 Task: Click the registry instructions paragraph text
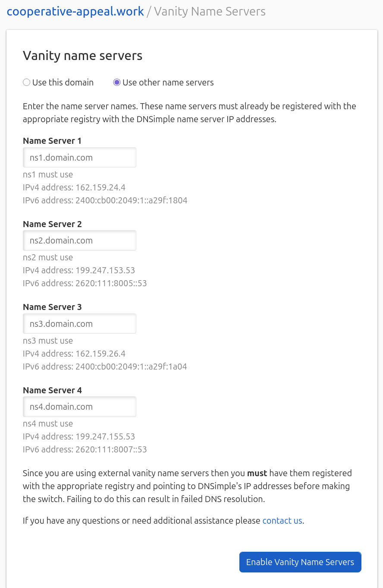[189, 113]
